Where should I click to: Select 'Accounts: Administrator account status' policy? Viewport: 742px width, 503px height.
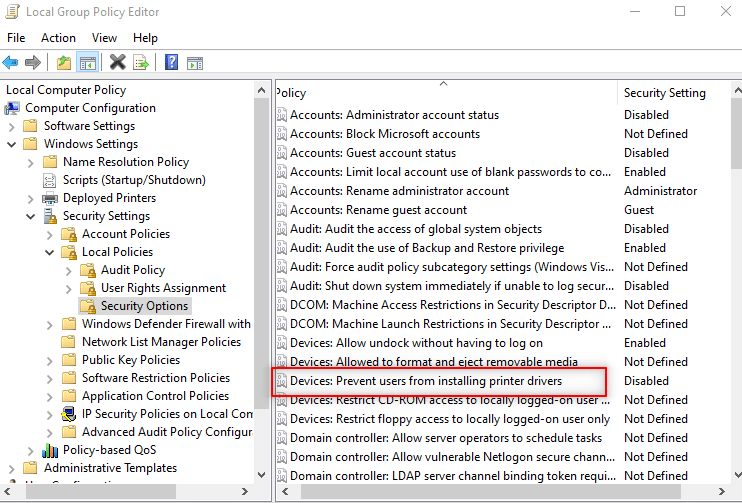[394, 115]
